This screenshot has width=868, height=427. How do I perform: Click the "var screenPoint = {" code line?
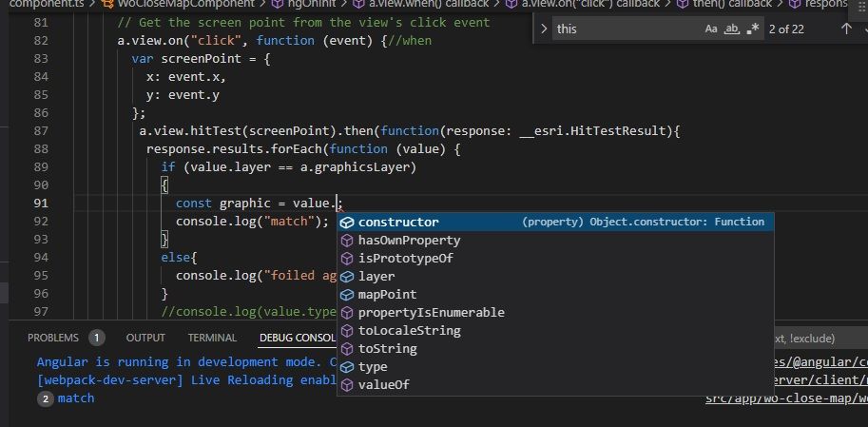pyautogui.click(x=201, y=59)
